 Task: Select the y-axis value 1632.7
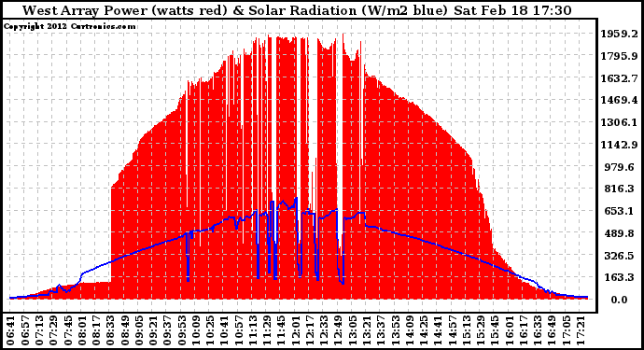(620, 78)
